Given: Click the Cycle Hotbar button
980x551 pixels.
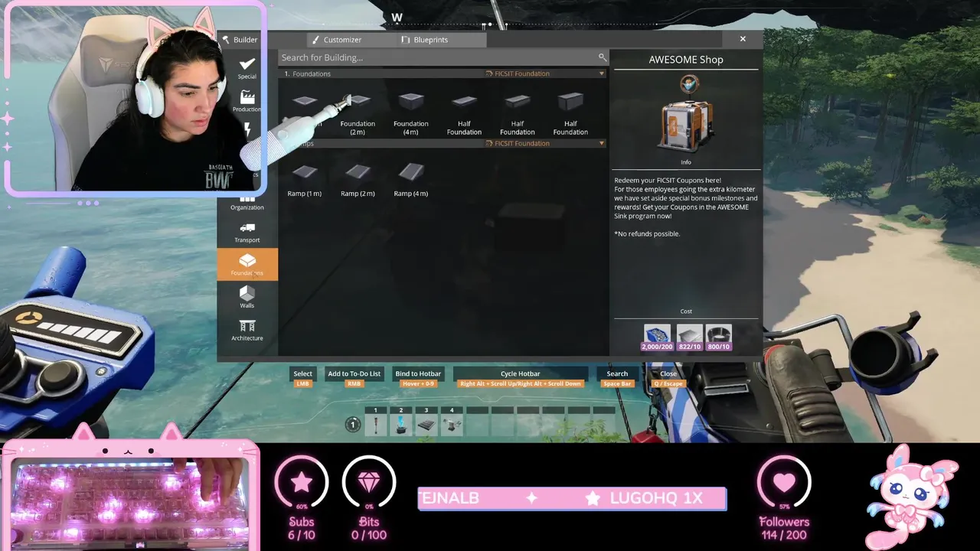Looking at the screenshot, I should pyautogui.click(x=521, y=377).
